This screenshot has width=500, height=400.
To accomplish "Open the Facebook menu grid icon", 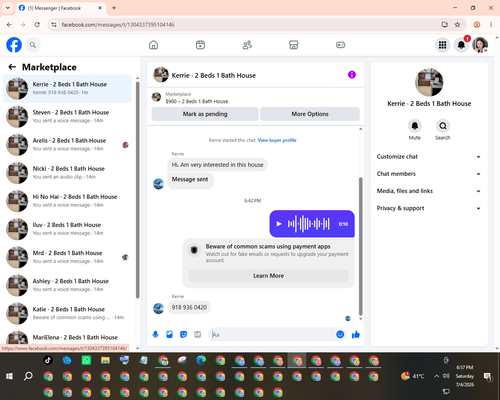I will tap(442, 45).
